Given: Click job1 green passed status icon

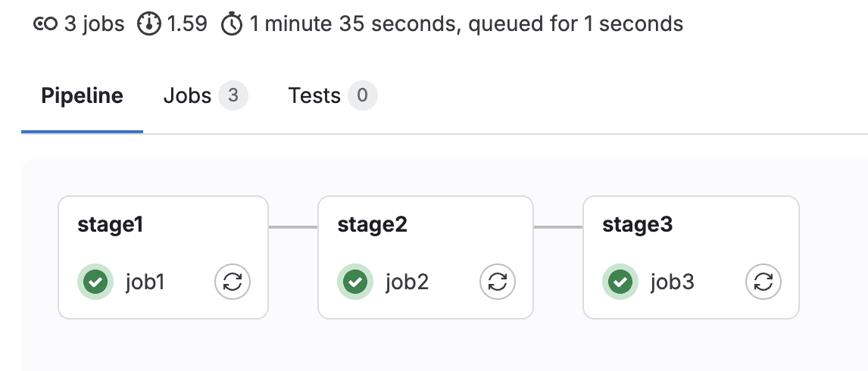Looking at the screenshot, I should (x=95, y=282).
